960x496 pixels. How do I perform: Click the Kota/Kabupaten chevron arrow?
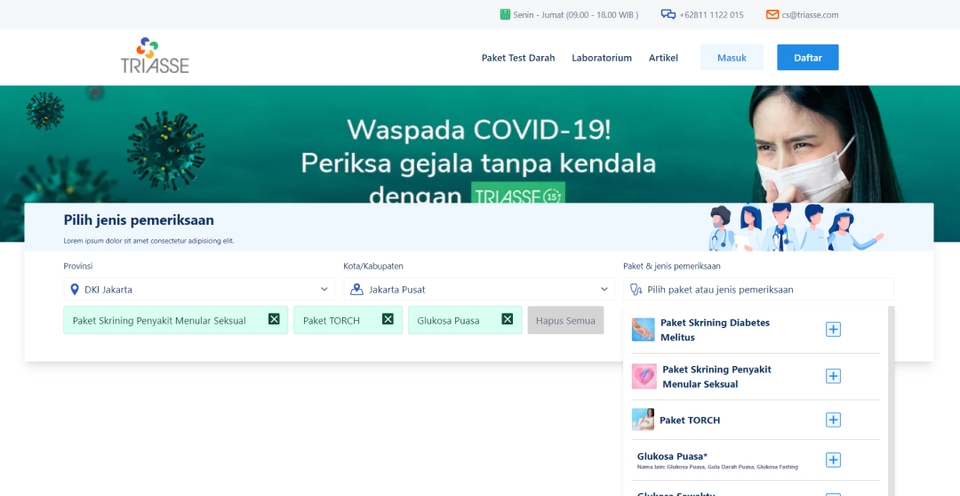(x=604, y=289)
